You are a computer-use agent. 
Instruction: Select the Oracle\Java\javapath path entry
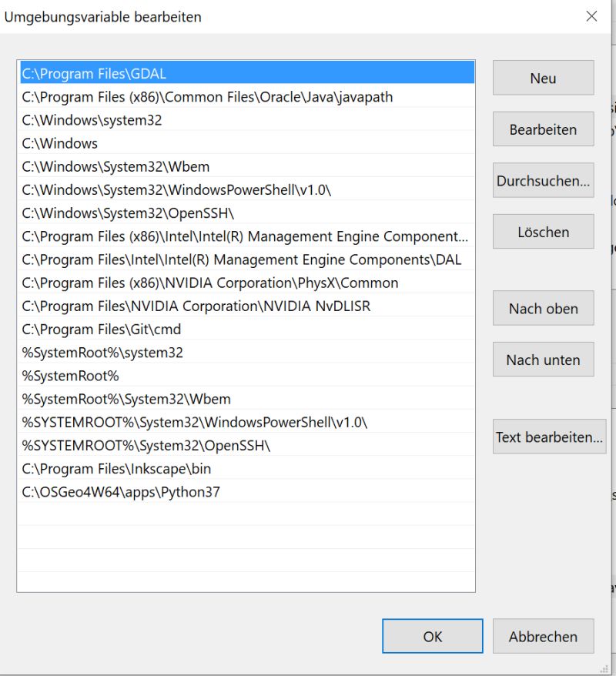point(247,96)
